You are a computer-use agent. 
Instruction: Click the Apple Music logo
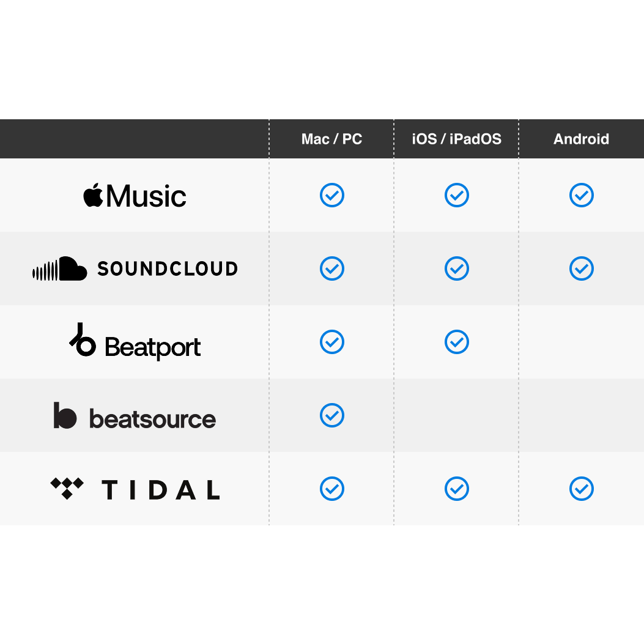pyautogui.click(x=135, y=196)
